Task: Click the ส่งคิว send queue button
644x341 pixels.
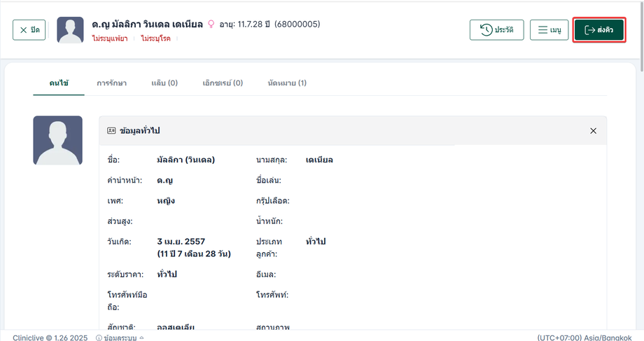Action: (x=598, y=30)
